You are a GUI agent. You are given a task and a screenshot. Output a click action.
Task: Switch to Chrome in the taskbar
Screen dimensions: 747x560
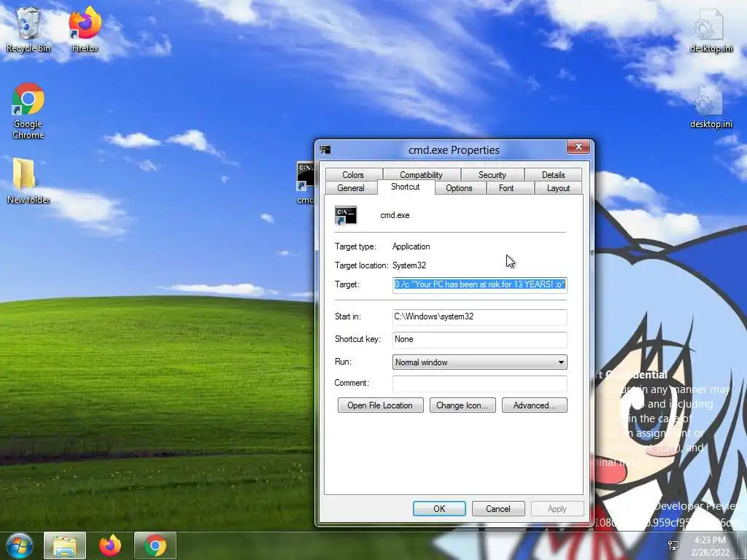click(155, 545)
